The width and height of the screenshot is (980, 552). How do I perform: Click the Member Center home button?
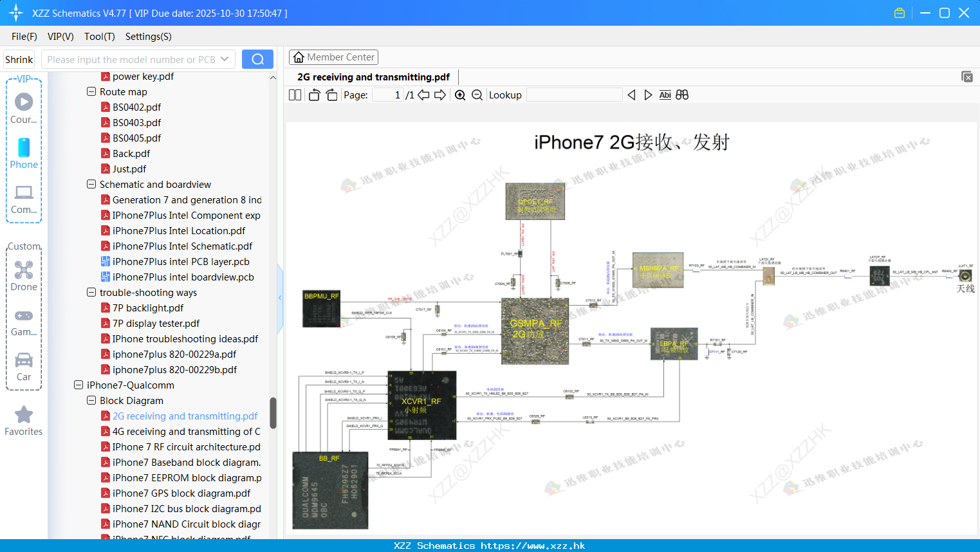[x=333, y=57]
